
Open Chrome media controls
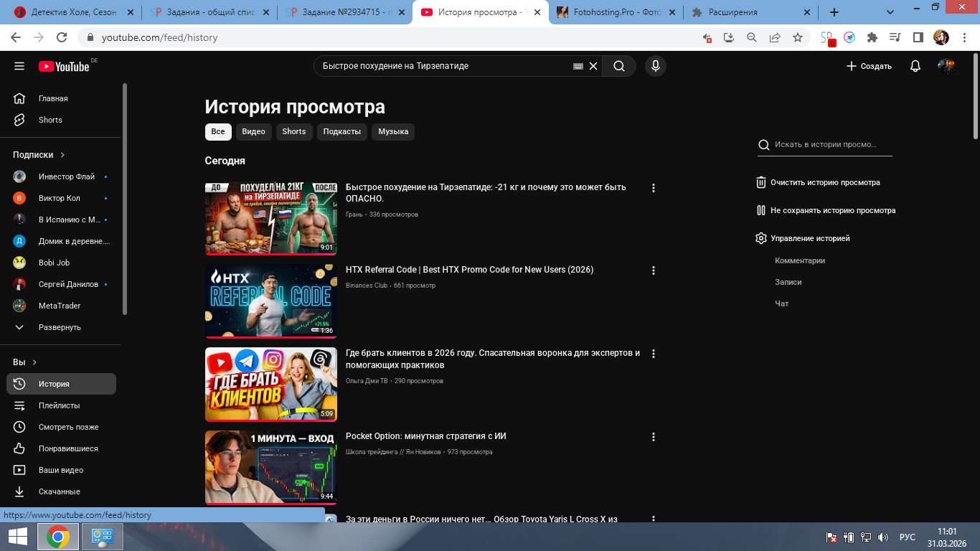coord(895,37)
